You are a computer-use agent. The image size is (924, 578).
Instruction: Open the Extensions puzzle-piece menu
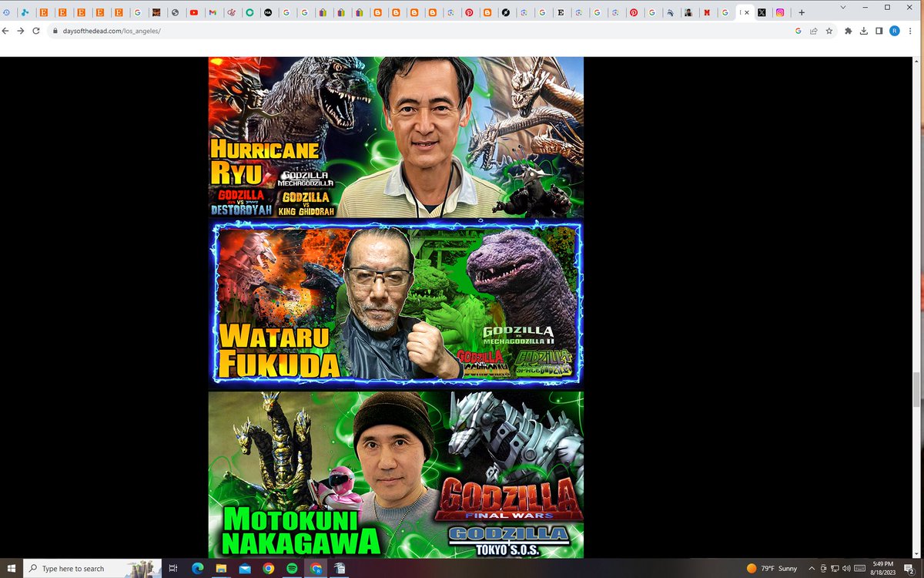pyautogui.click(x=849, y=31)
